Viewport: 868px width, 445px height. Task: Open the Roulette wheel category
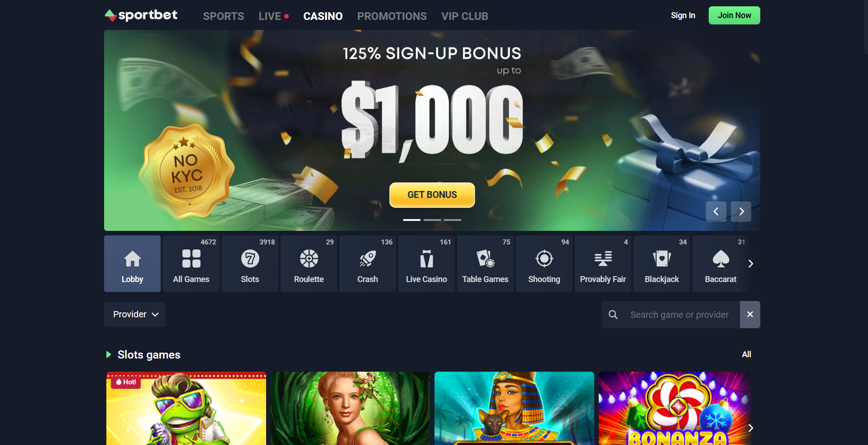(x=309, y=263)
